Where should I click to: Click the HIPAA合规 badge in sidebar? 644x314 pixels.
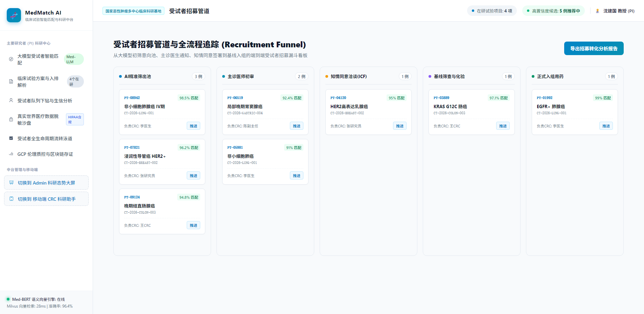coord(75,119)
